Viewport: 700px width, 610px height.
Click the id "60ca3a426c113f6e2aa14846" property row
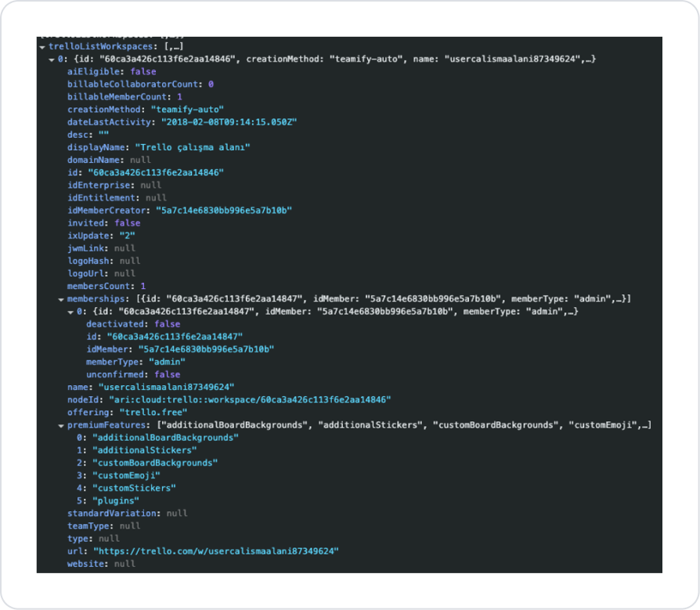[146, 172]
